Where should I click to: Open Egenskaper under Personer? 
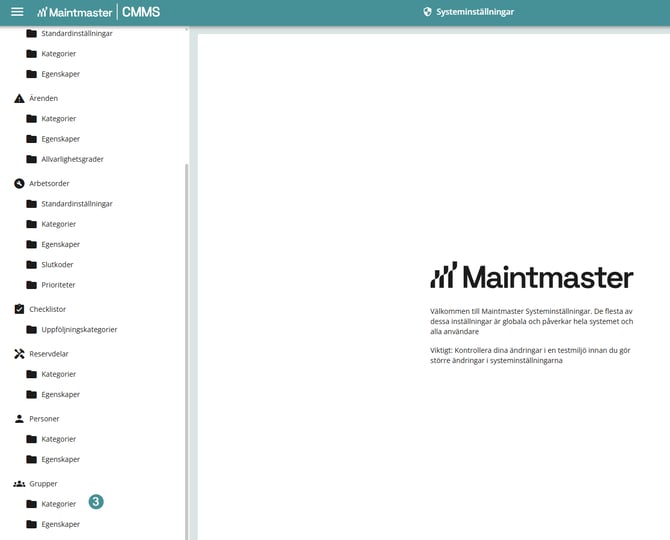coord(61,459)
